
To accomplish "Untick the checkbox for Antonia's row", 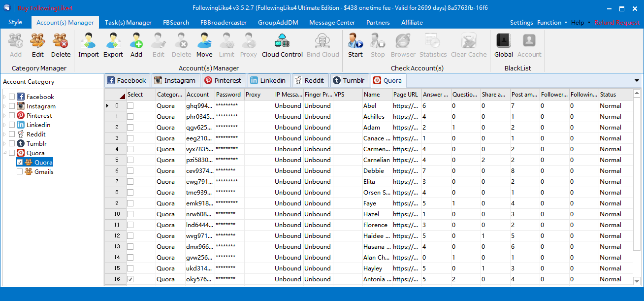I will (130, 279).
